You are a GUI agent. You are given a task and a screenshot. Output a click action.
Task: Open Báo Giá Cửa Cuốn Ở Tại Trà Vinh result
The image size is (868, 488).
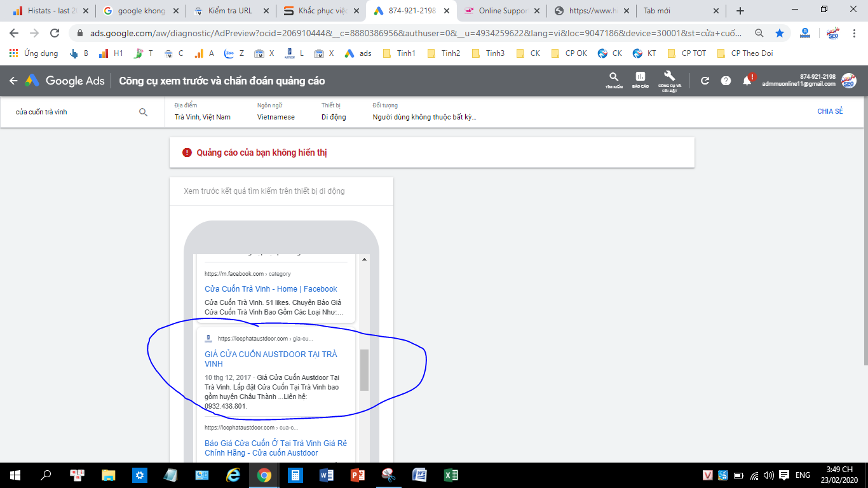(276, 448)
